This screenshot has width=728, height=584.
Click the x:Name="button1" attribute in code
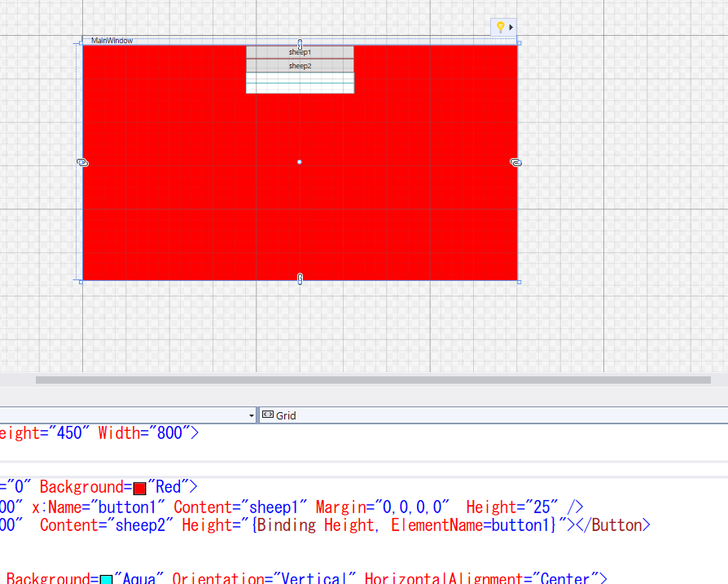pos(99,507)
